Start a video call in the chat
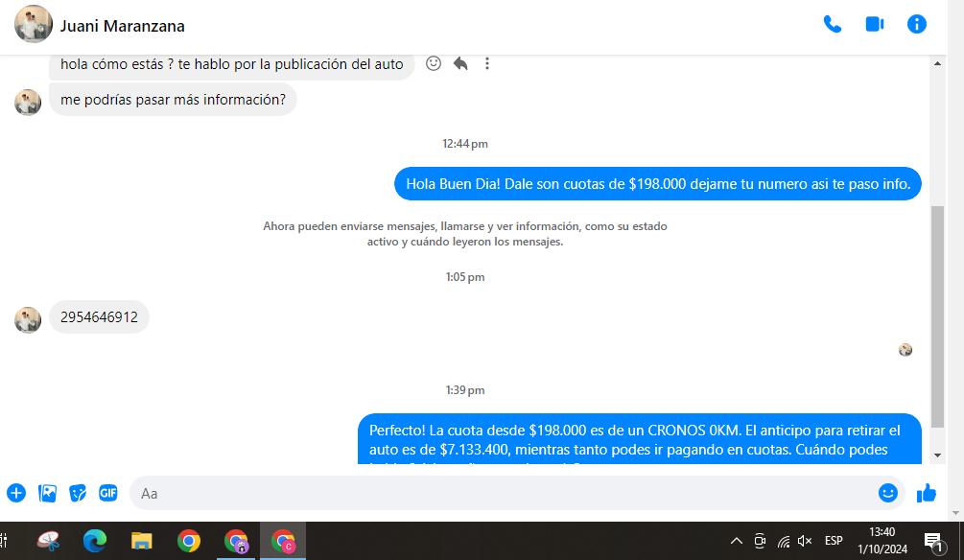 point(874,25)
